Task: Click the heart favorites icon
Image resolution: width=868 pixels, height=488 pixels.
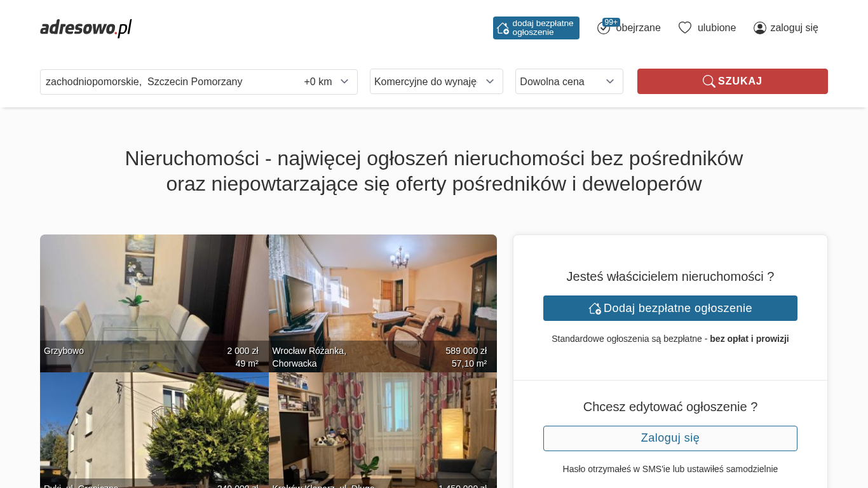Action: pos(685,28)
